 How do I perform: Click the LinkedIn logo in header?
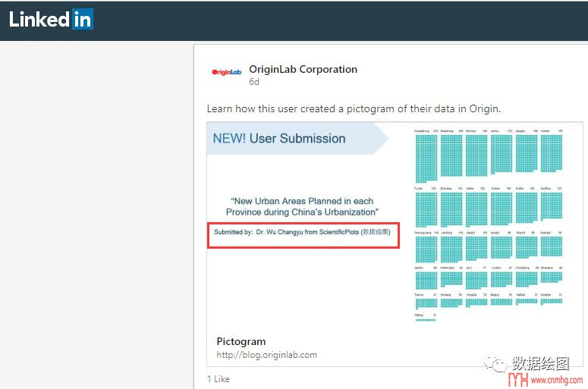pos(51,20)
